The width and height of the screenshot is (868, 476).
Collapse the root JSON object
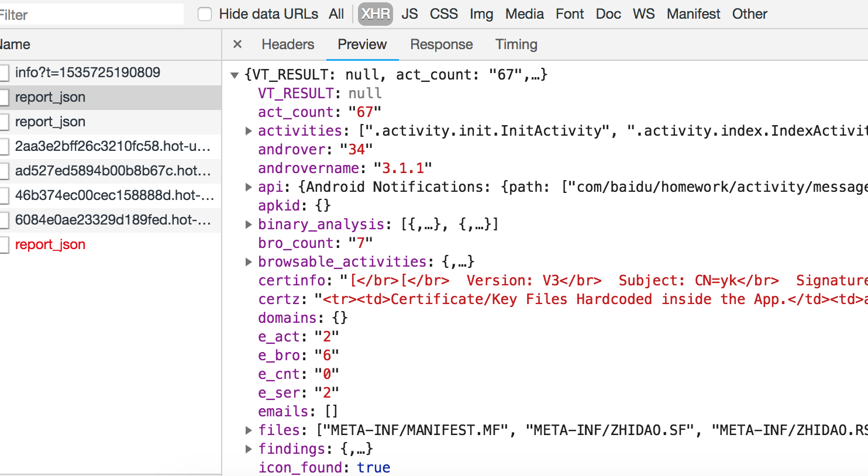pos(235,74)
